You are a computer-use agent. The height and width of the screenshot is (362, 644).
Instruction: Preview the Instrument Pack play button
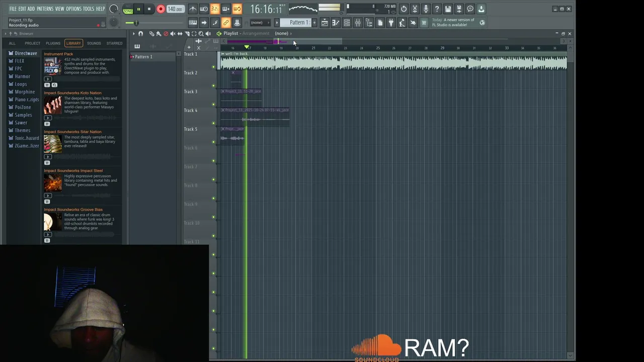[48, 79]
